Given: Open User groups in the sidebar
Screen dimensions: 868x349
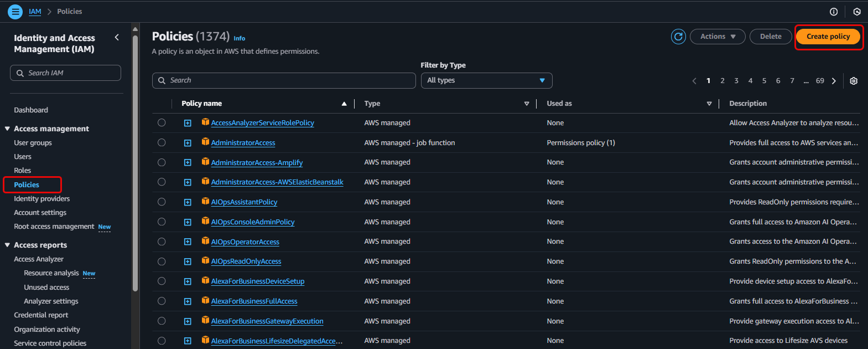Looking at the screenshot, I should (33, 143).
